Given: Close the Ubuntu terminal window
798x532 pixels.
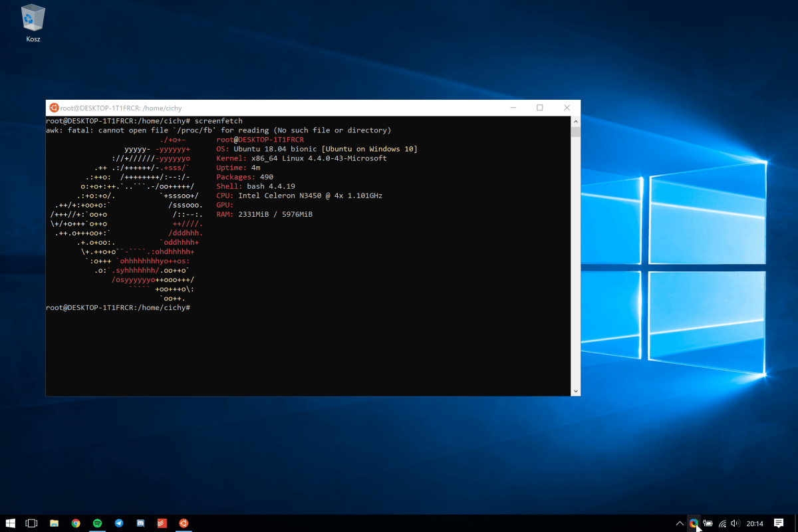Looking at the screenshot, I should coord(567,108).
